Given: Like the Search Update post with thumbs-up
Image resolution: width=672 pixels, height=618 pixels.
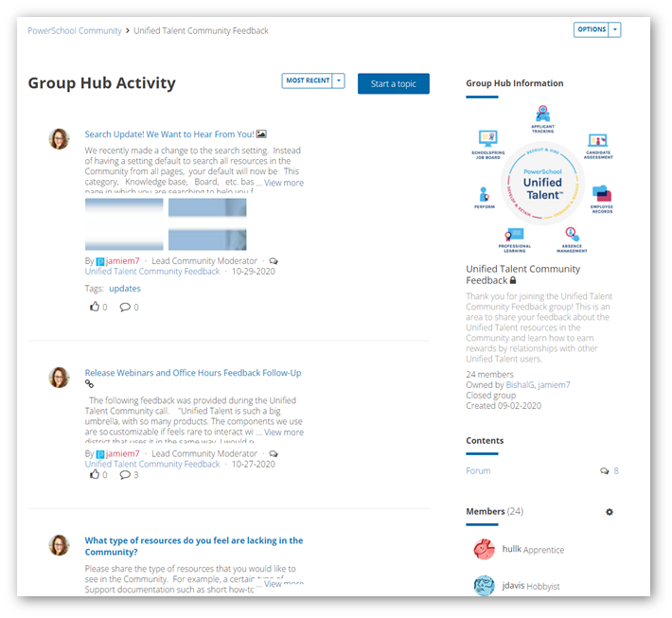Looking at the screenshot, I should (x=95, y=307).
